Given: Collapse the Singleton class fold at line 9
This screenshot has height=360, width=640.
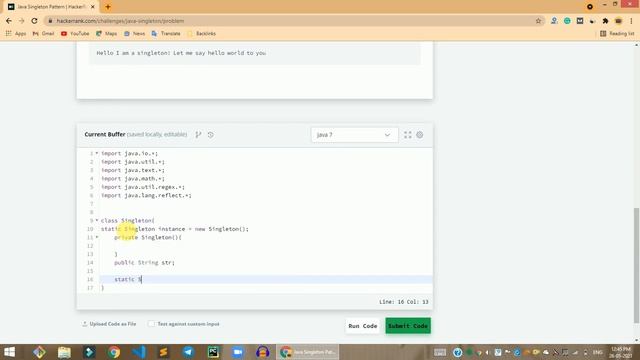Looking at the screenshot, I should tap(97, 220).
